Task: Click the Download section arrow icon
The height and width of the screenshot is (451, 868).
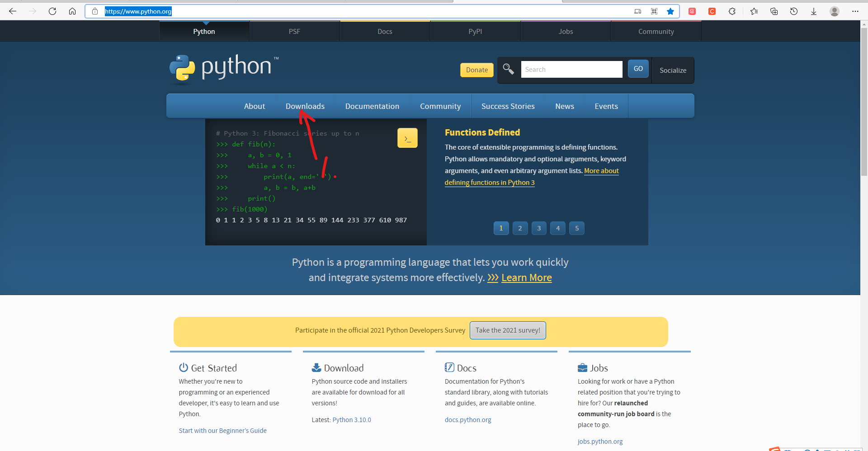Action: pyautogui.click(x=316, y=367)
